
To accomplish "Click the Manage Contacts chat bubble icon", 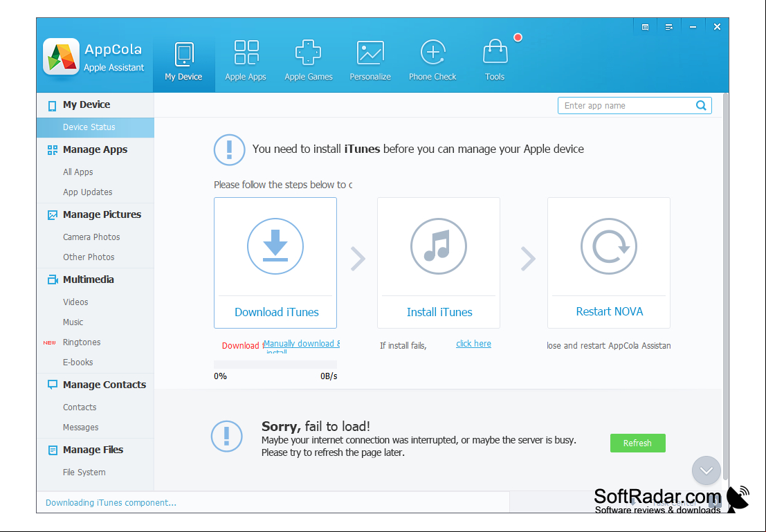I will click(x=53, y=385).
